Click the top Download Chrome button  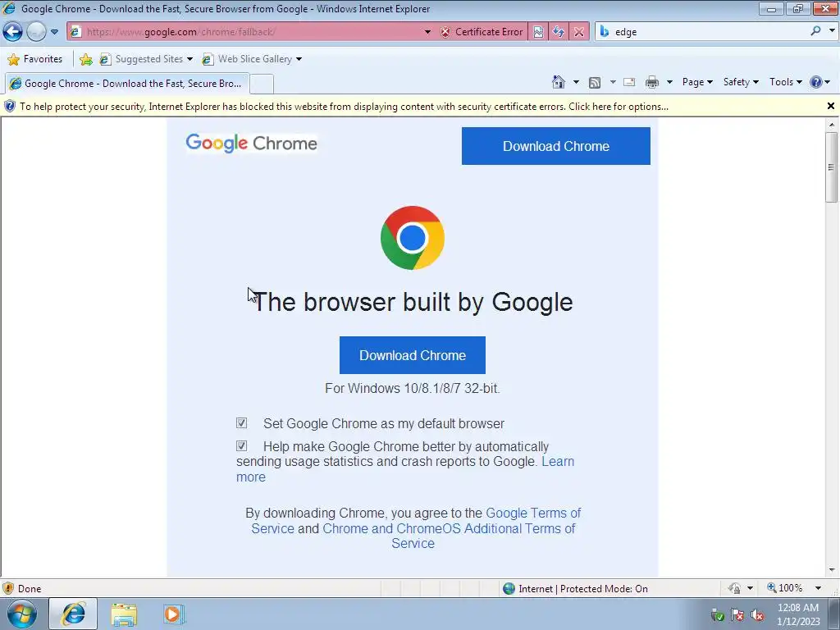click(556, 146)
